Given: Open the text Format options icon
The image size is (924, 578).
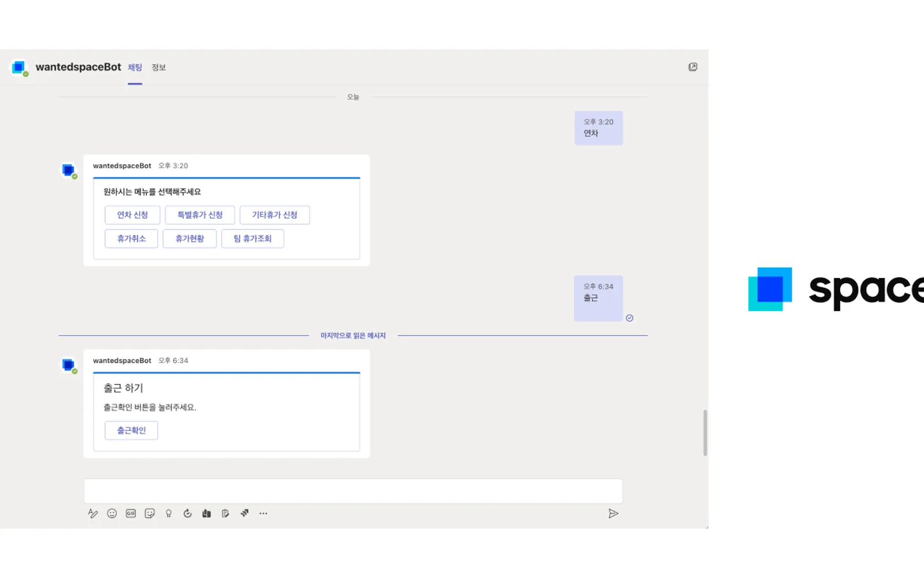Looking at the screenshot, I should click(x=93, y=513).
